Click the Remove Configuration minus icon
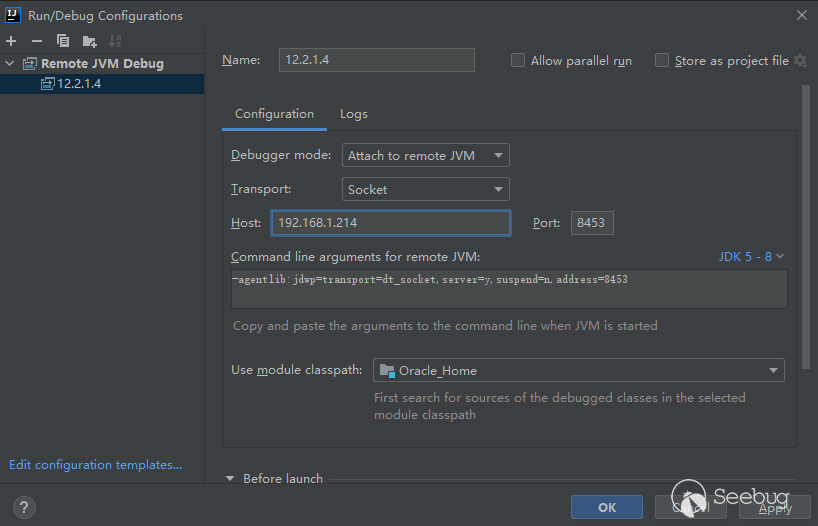The image size is (818, 526). click(37, 41)
